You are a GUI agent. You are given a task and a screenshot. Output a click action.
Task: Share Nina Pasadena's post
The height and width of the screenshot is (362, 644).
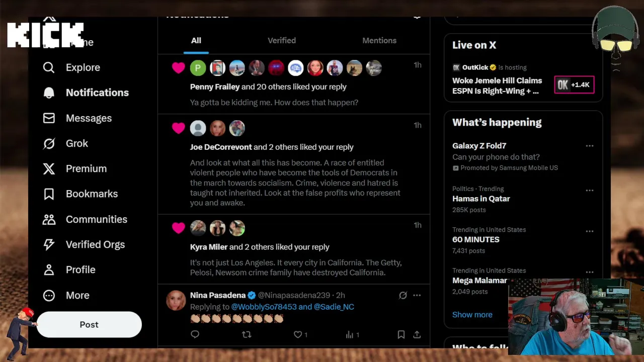(417, 334)
